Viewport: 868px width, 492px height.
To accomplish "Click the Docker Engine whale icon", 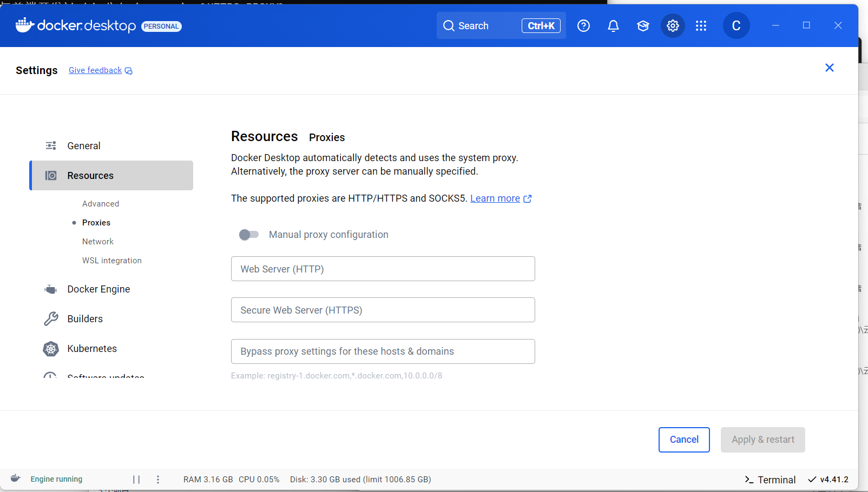I will [x=51, y=289].
